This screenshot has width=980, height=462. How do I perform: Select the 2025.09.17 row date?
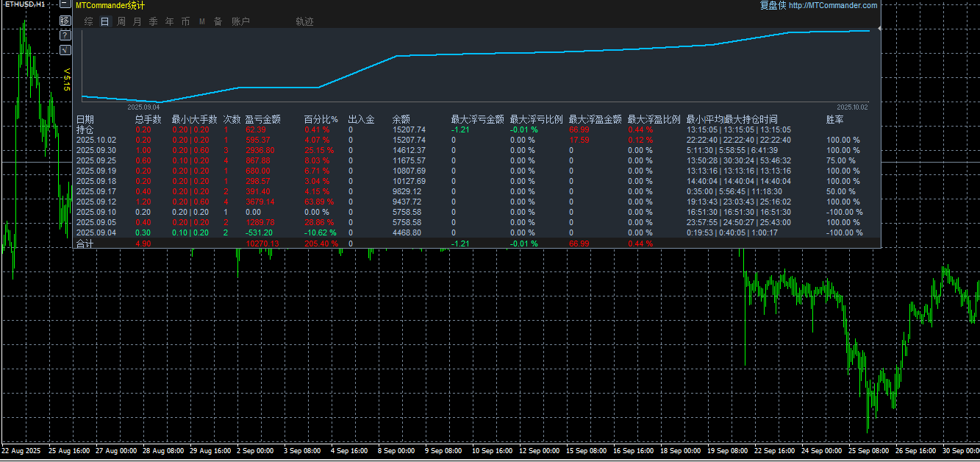tap(96, 191)
